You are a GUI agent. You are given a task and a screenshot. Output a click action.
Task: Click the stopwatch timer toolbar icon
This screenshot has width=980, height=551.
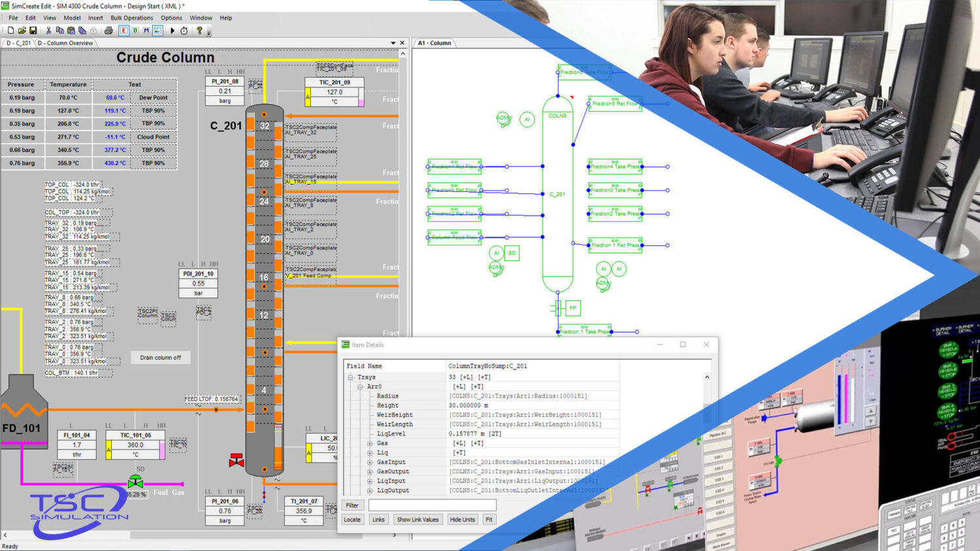[184, 30]
